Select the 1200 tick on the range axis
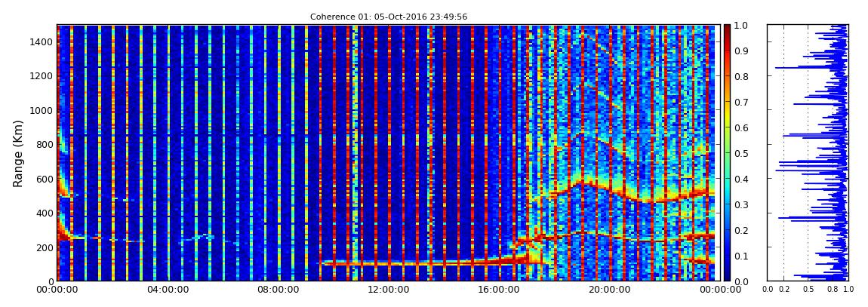Image resolution: width=868 pixels, height=307 pixels. 42,76
